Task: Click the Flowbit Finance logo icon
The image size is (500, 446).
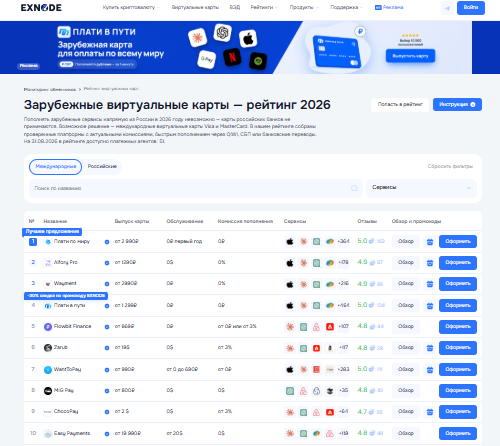Action: click(48, 327)
